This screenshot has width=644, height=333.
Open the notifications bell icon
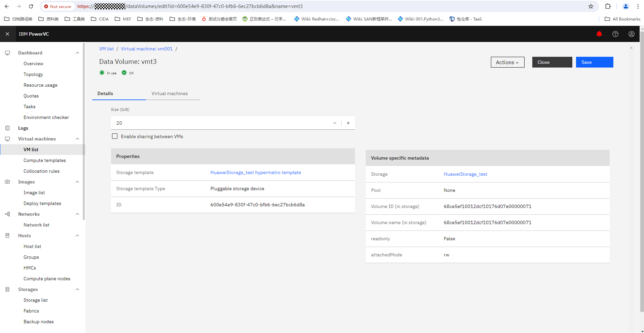(599, 34)
